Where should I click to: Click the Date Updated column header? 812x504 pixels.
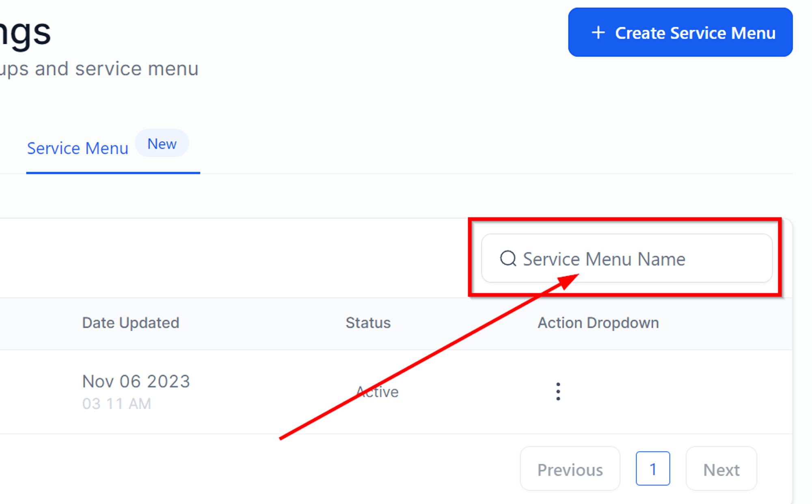coord(131,323)
